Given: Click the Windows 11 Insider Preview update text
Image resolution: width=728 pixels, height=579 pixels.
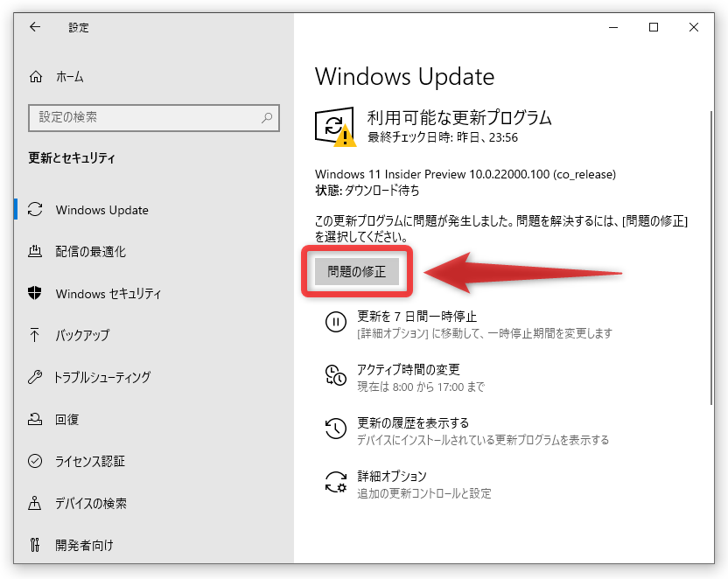Looking at the screenshot, I should click(465, 174).
